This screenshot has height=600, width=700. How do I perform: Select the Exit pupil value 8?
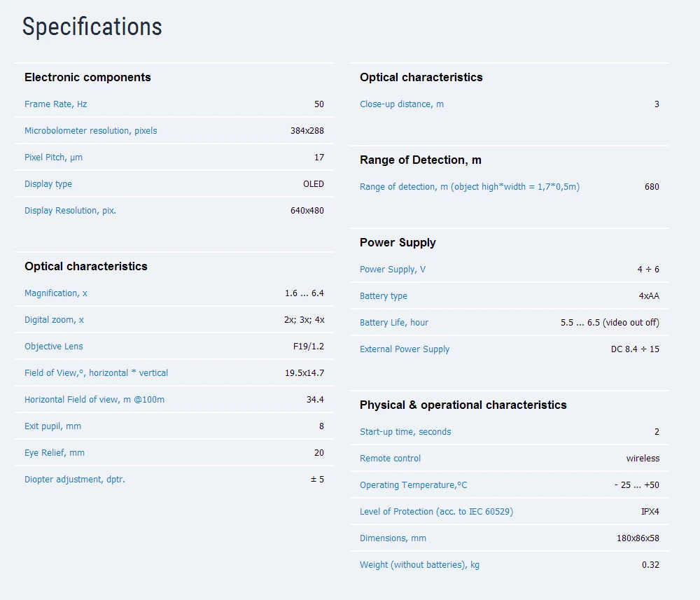(x=321, y=426)
